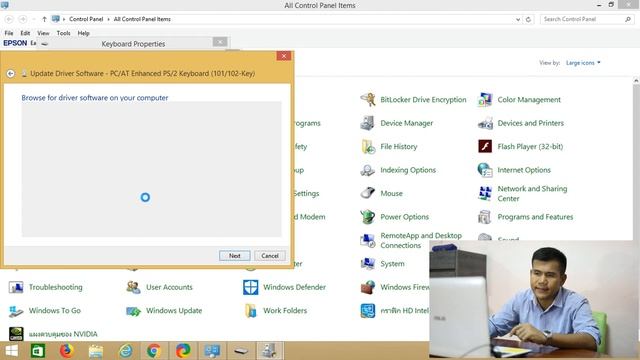
Task: Click Cancel in Update Driver Software dialog
Action: tap(270, 256)
